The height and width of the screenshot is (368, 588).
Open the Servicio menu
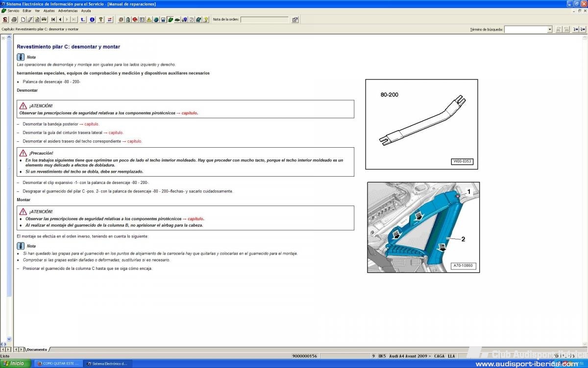point(13,10)
